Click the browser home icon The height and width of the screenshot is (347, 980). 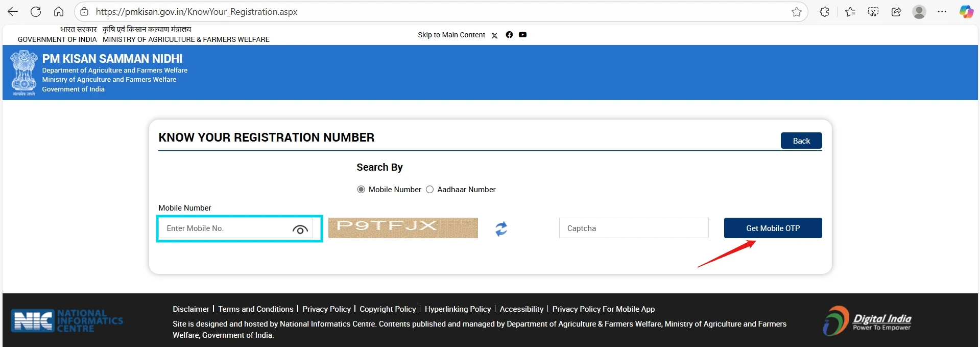pos(59,12)
